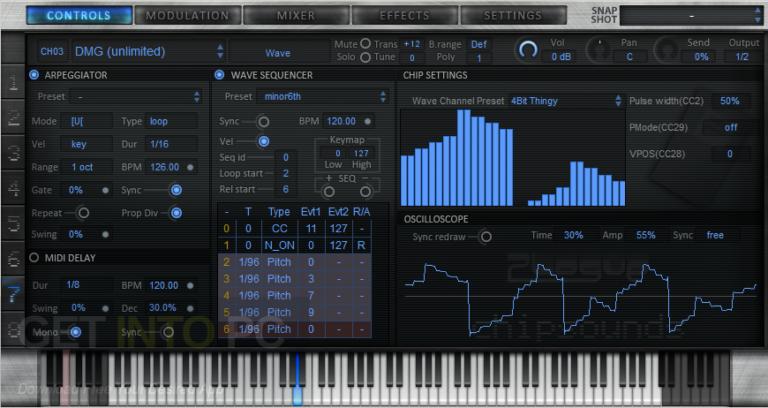
Task: Click the Wave button
Action: [x=278, y=52]
